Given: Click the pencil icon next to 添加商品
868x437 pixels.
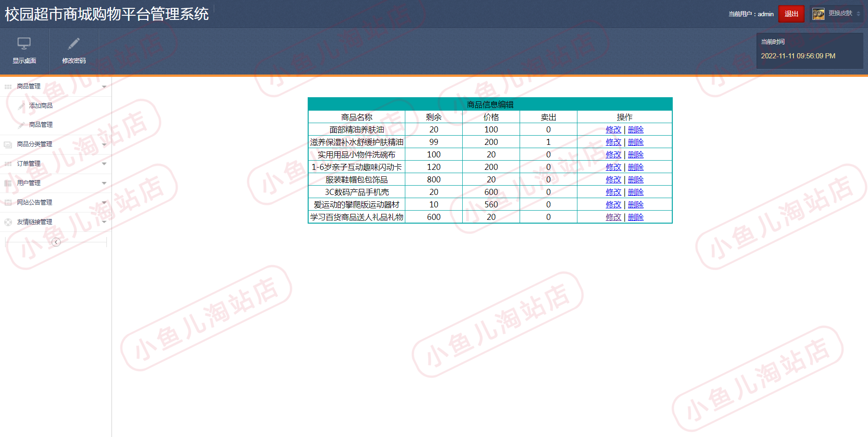Looking at the screenshot, I should tap(21, 106).
